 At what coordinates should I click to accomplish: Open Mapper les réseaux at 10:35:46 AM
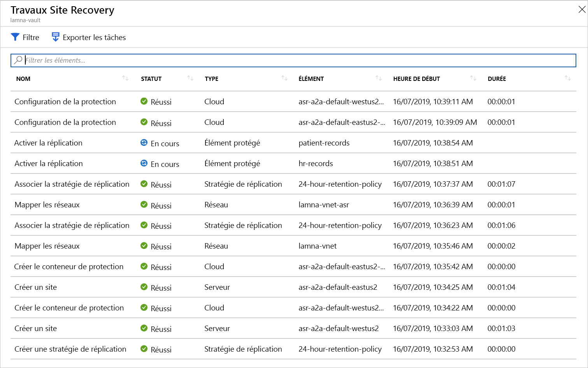point(47,246)
